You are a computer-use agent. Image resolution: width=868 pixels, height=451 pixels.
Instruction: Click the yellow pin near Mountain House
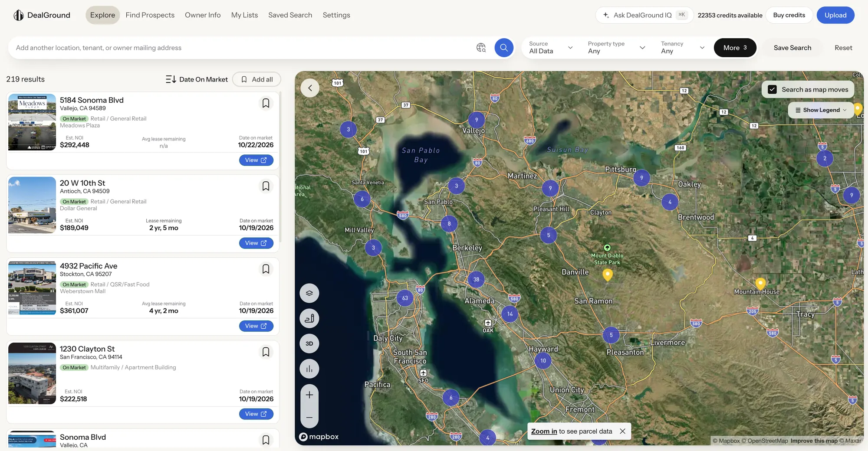coord(760,284)
